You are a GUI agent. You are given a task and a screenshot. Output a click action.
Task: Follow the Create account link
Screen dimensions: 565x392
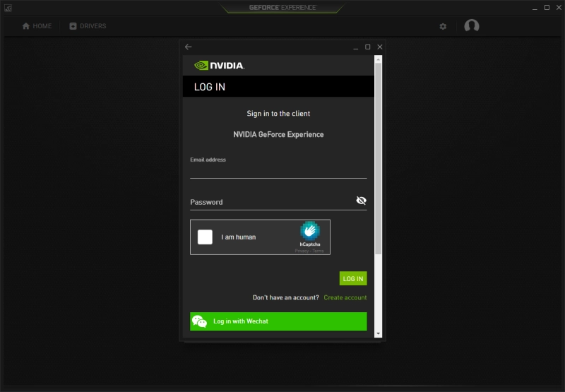tap(345, 297)
